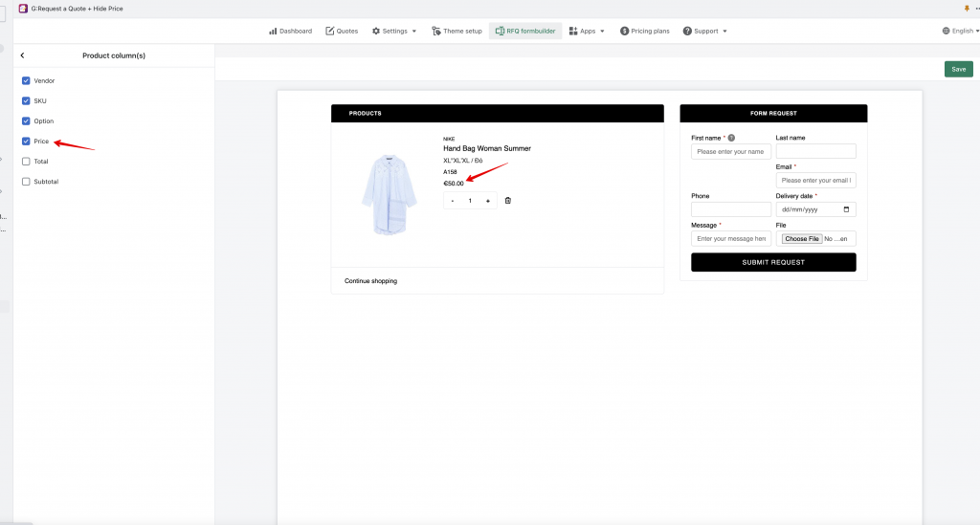Image resolution: width=980 pixels, height=525 pixels.
Task: Open the Pricing plans page
Action: coord(644,32)
